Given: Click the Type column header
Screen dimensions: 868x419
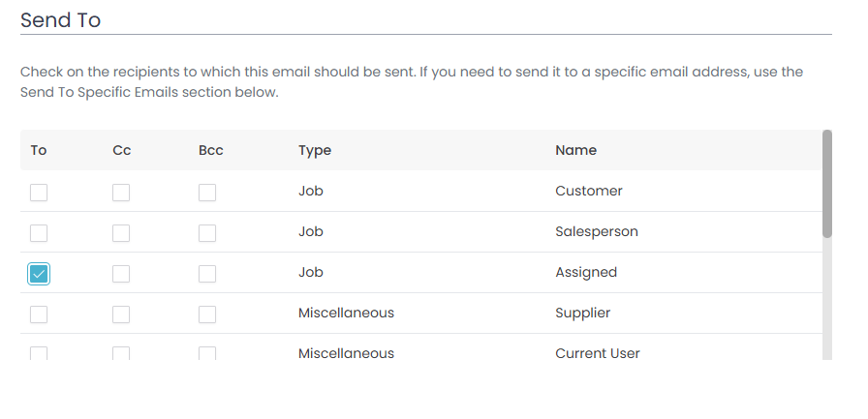Looking at the screenshot, I should point(315,150).
